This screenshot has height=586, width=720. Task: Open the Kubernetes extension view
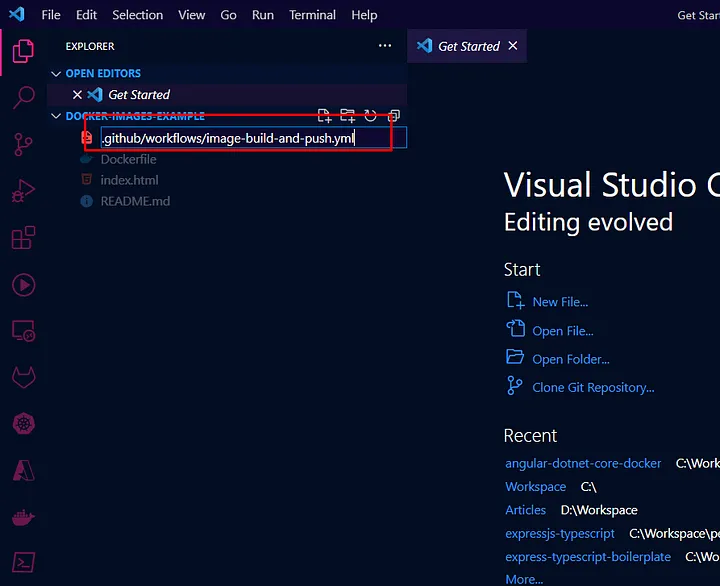click(x=23, y=423)
